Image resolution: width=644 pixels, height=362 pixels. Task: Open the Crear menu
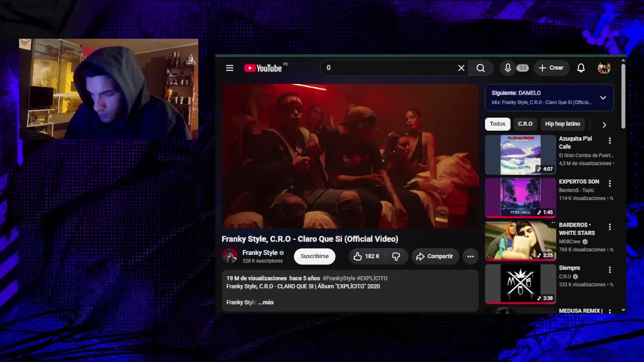551,68
